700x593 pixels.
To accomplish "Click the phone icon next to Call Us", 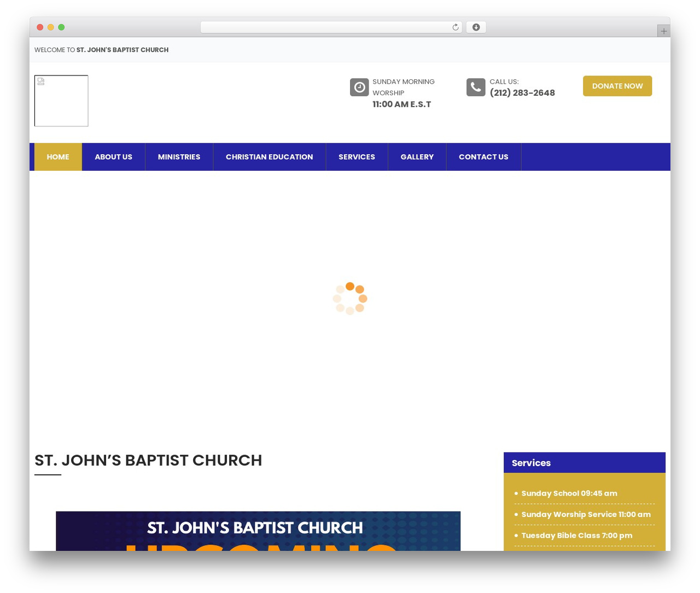I will (x=476, y=87).
